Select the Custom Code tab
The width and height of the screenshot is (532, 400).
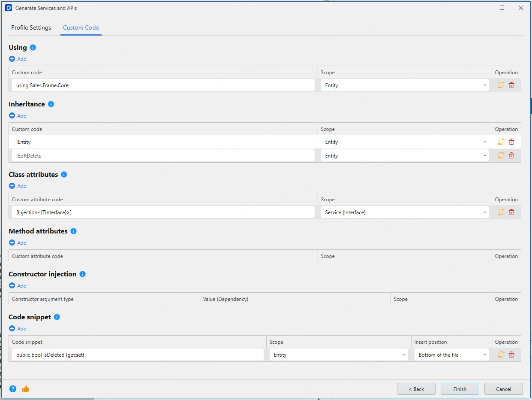tap(81, 28)
